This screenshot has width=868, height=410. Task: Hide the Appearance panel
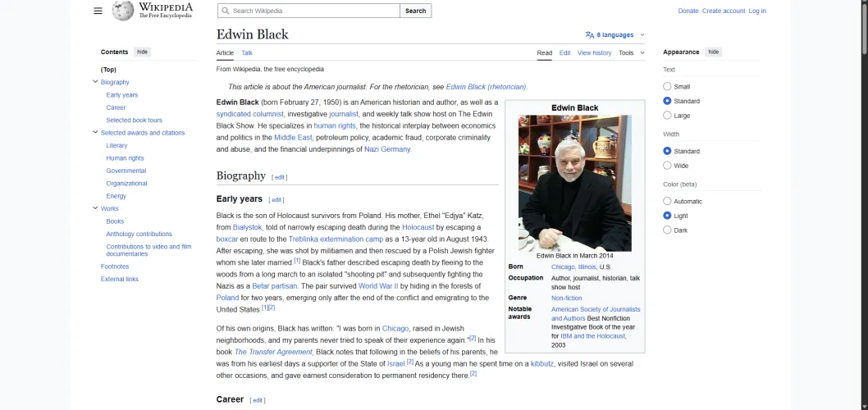click(x=713, y=52)
